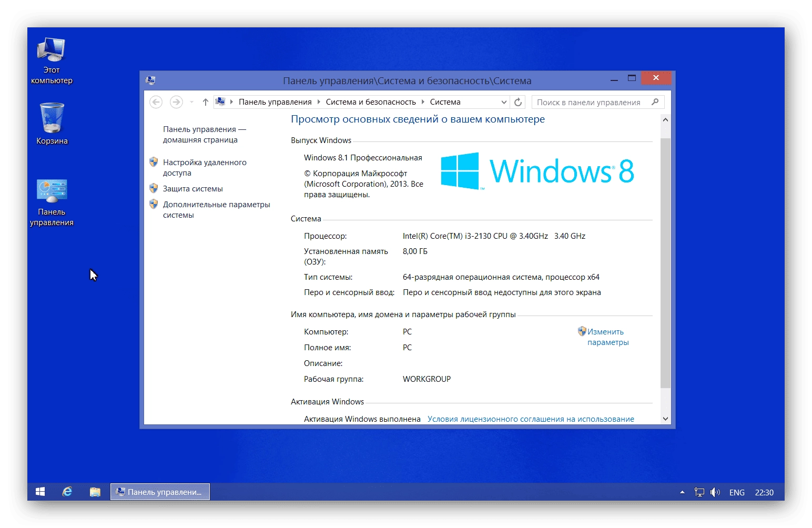Expand the arrow before Панель управления breadcrumb
812x528 pixels.
(231, 102)
